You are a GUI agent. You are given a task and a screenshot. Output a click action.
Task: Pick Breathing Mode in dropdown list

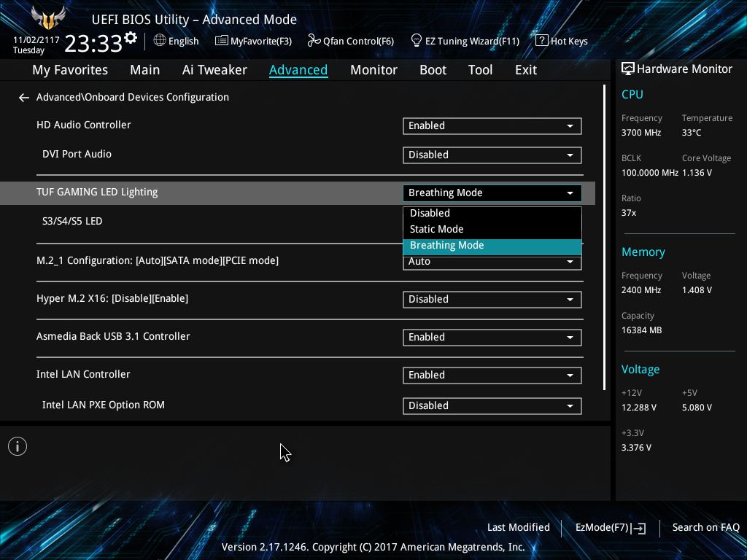click(492, 246)
